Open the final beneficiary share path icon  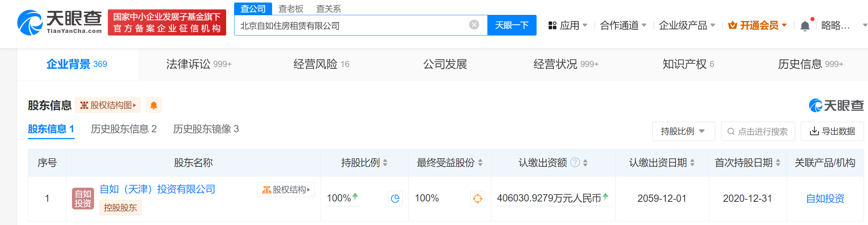click(x=478, y=198)
